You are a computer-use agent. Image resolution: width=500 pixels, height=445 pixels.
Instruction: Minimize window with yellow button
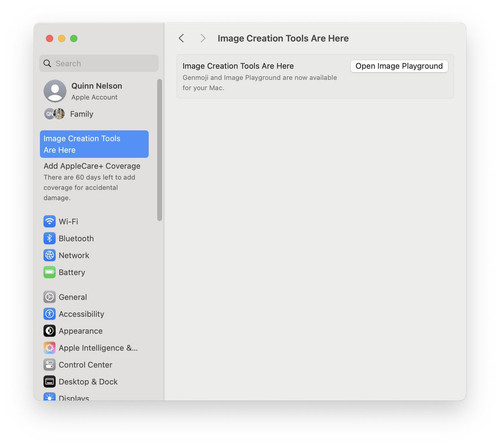coord(62,38)
